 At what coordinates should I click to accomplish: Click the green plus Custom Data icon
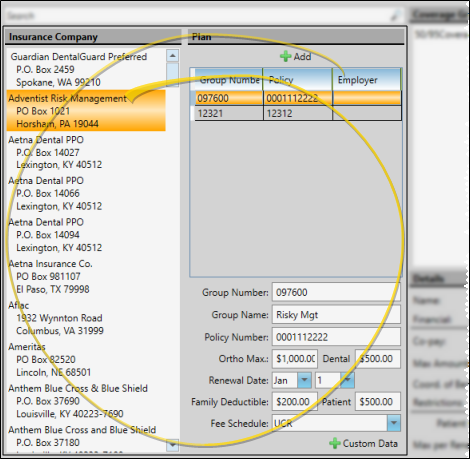tap(335, 443)
